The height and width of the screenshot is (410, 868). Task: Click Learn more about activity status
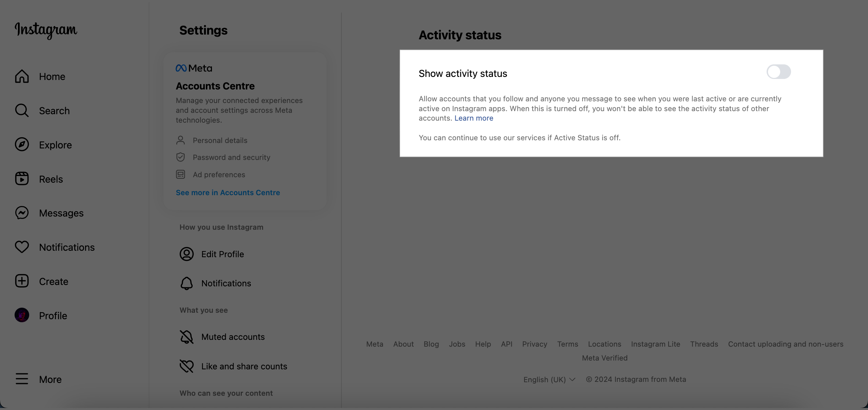pos(473,118)
